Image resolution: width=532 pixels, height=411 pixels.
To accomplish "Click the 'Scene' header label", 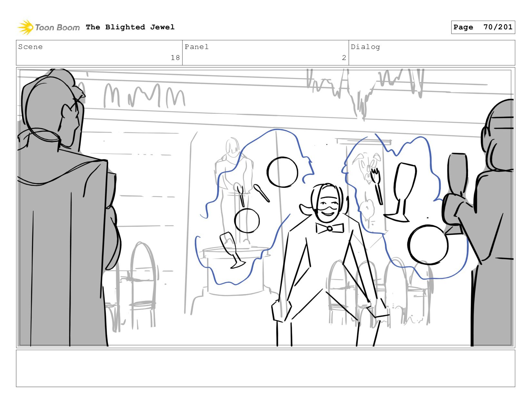I will tap(30, 47).
